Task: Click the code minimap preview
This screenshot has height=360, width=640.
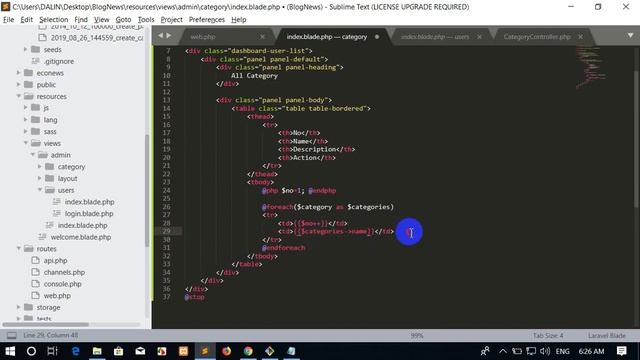Action: pyautogui.click(x=590, y=67)
